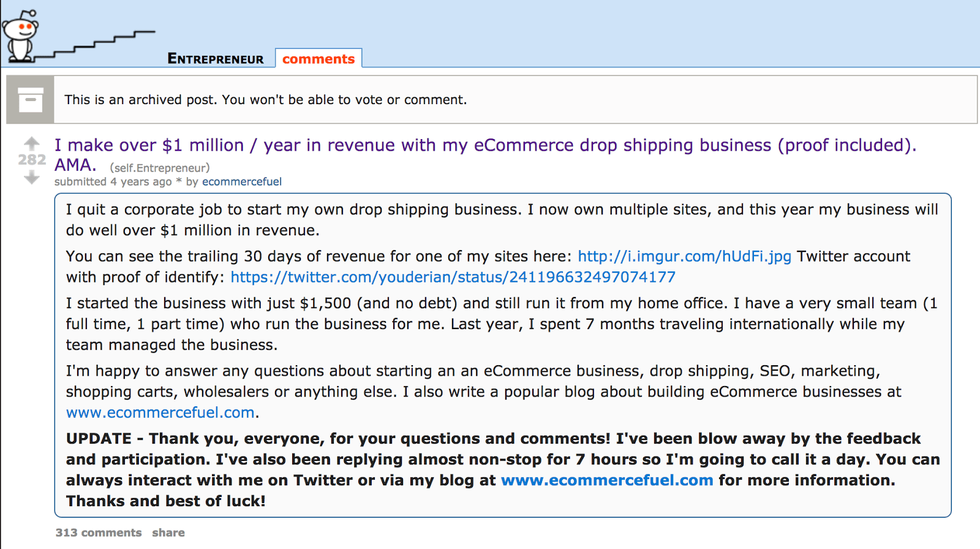Click the archived post notice text
980x549 pixels.
click(266, 100)
